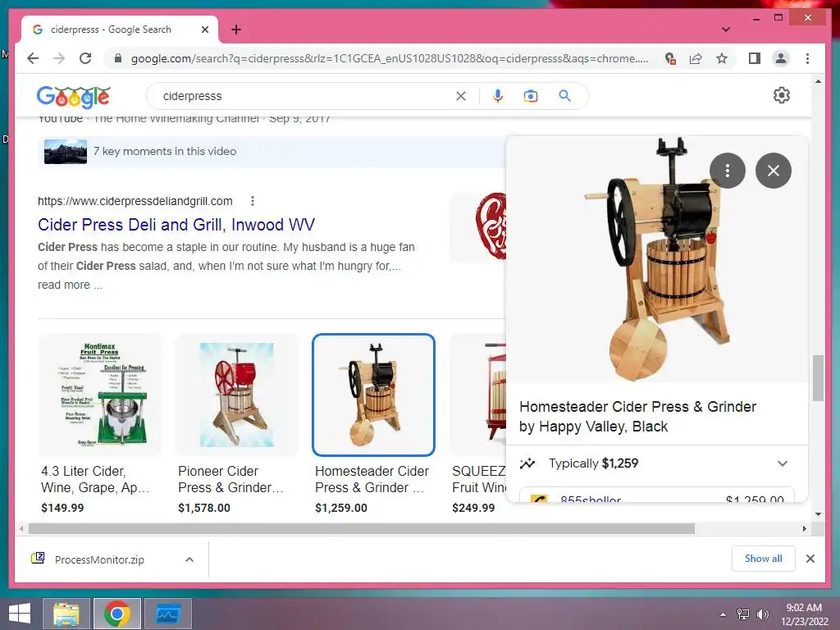840x630 pixels.
Task: Open more options in product panel
Action: pos(727,171)
